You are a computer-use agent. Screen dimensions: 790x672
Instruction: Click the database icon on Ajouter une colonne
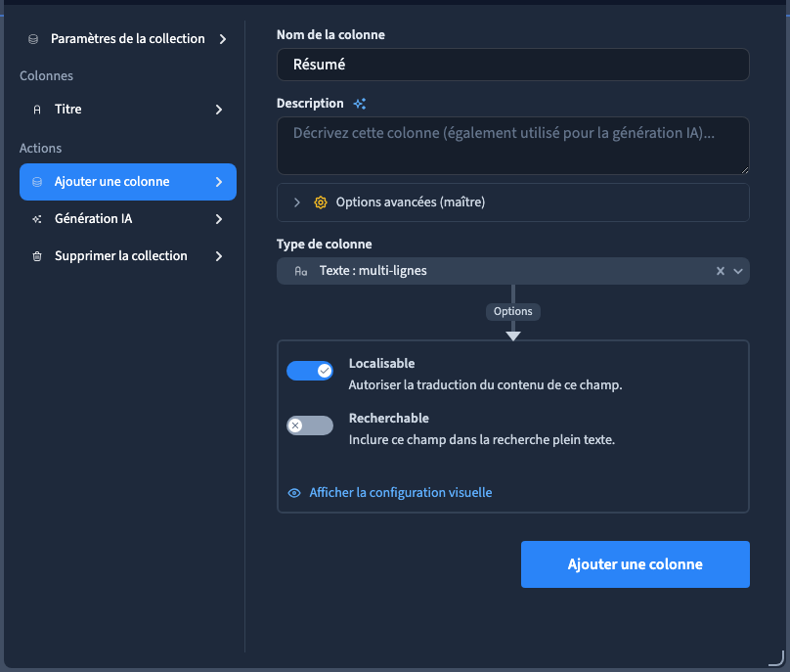click(x=37, y=182)
